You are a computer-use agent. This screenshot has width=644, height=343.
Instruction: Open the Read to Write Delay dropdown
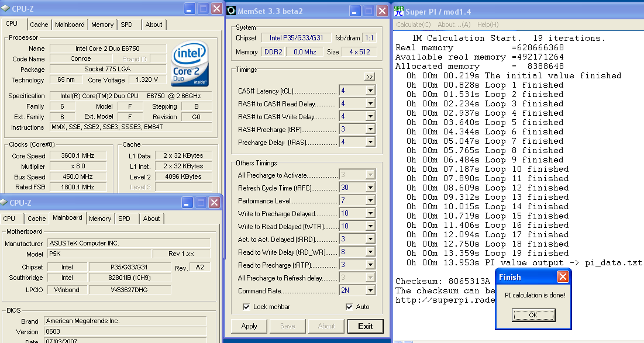pos(370,252)
